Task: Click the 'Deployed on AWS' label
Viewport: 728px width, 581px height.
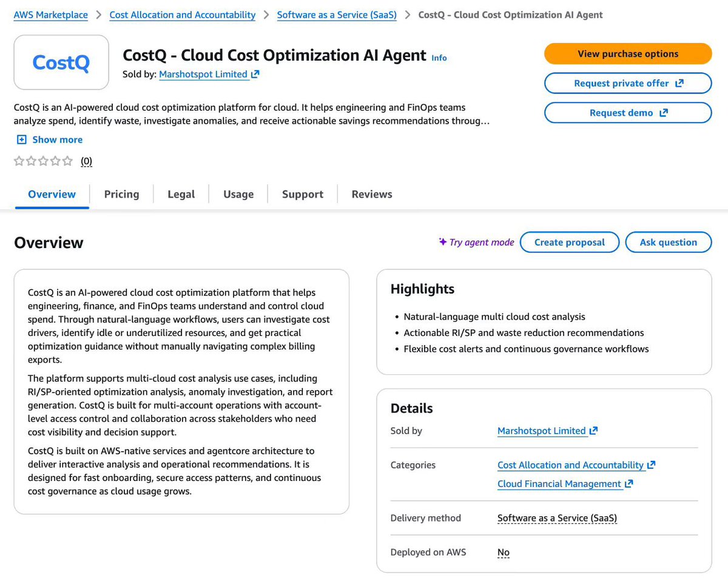Action: (x=428, y=552)
